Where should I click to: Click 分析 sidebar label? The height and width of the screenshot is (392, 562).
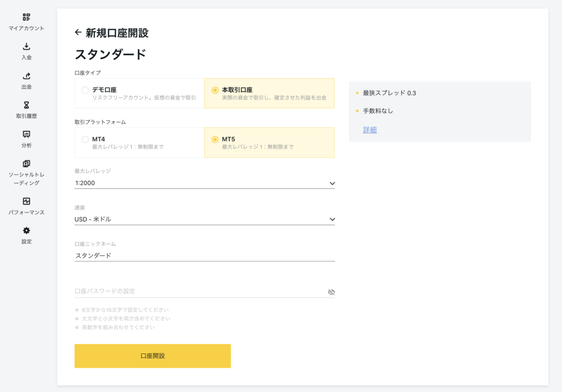(x=26, y=145)
